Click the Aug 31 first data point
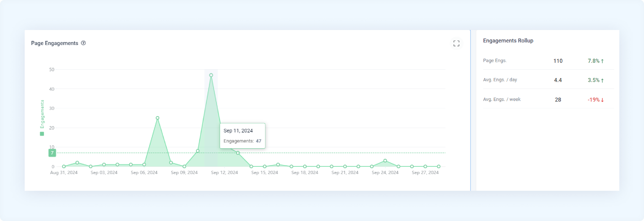644x221 pixels. pos(64,166)
